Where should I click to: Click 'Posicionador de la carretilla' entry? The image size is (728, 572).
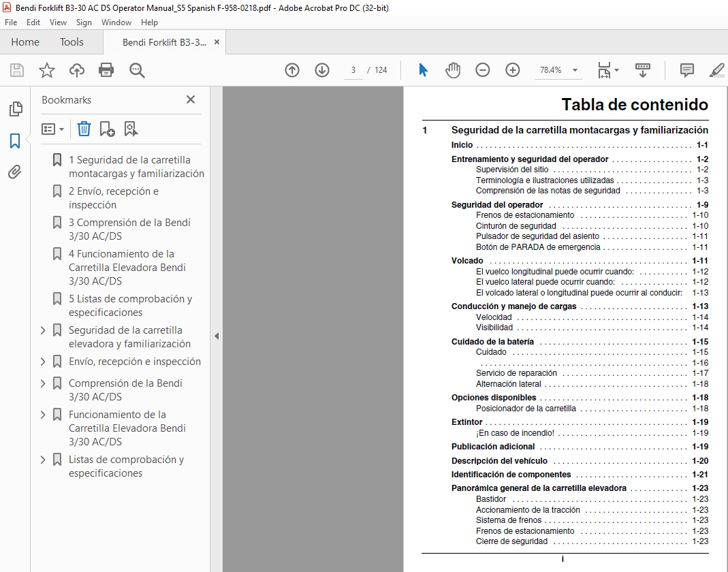pos(526,409)
